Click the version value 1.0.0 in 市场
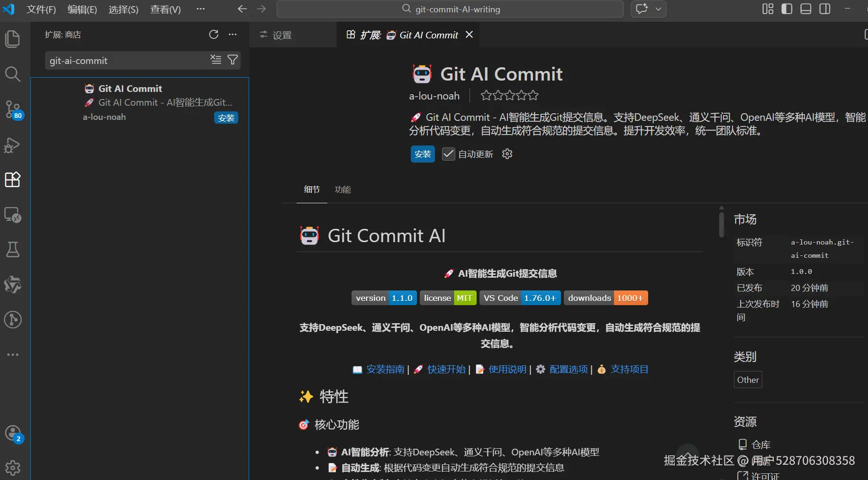Image resolution: width=868 pixels, height=480 pixels. click(801, 272)
